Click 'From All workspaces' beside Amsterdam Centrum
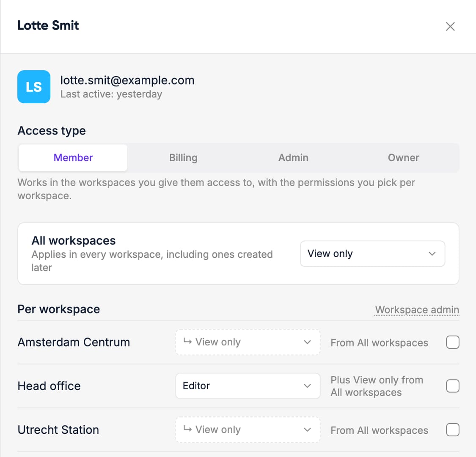476x457 pixels. tap(380, 343)
